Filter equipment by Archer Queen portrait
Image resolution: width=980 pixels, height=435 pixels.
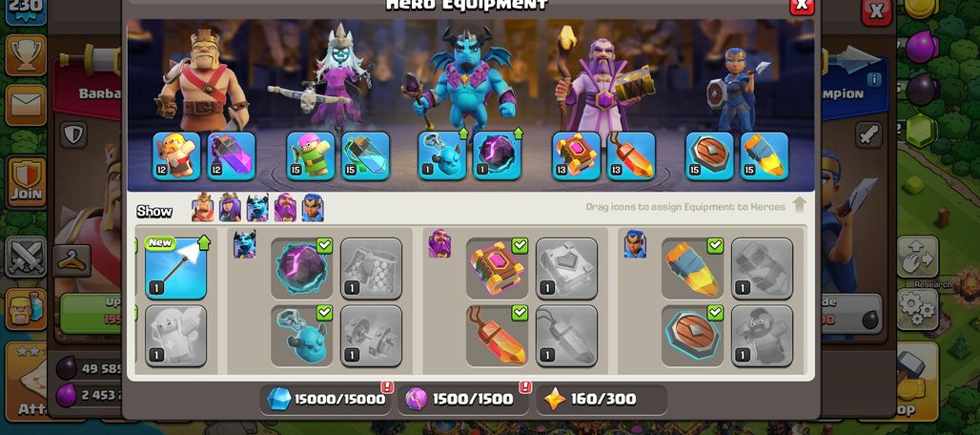(230, 208)
